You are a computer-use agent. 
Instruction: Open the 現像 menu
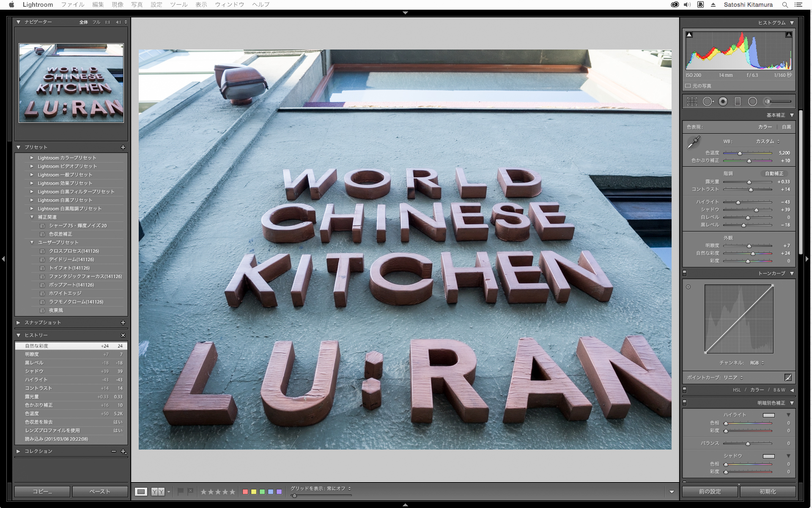[118, 5]
